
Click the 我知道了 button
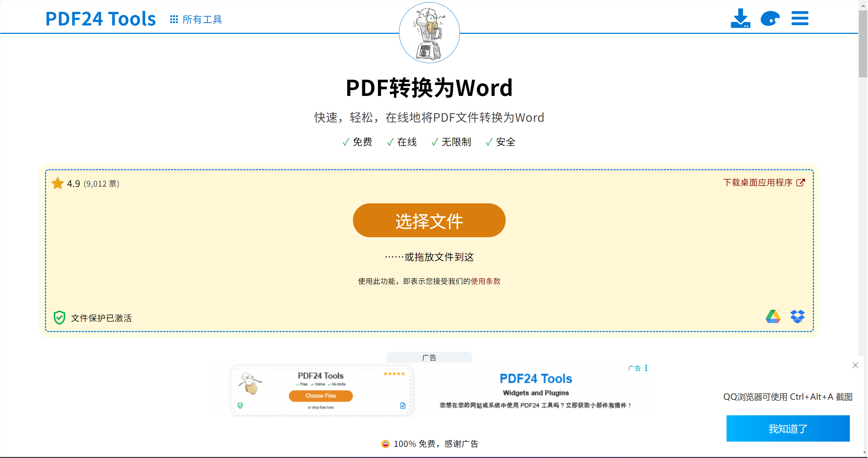click(788, 428)
